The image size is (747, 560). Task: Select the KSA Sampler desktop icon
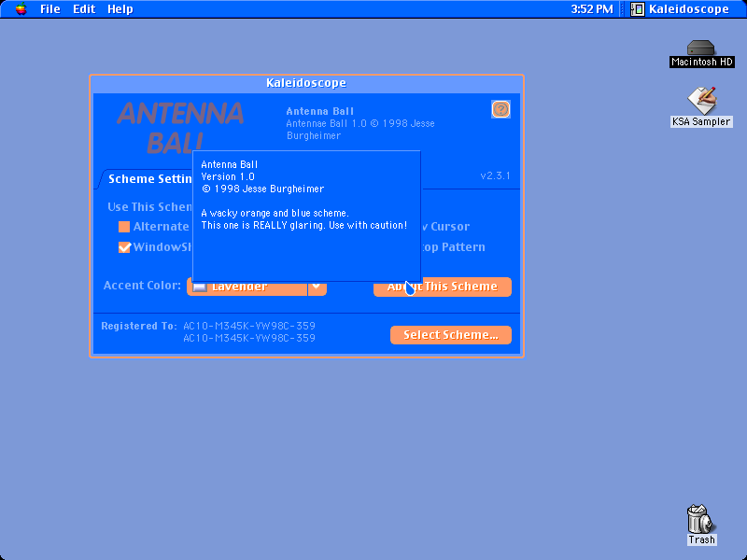coord(701,101)
